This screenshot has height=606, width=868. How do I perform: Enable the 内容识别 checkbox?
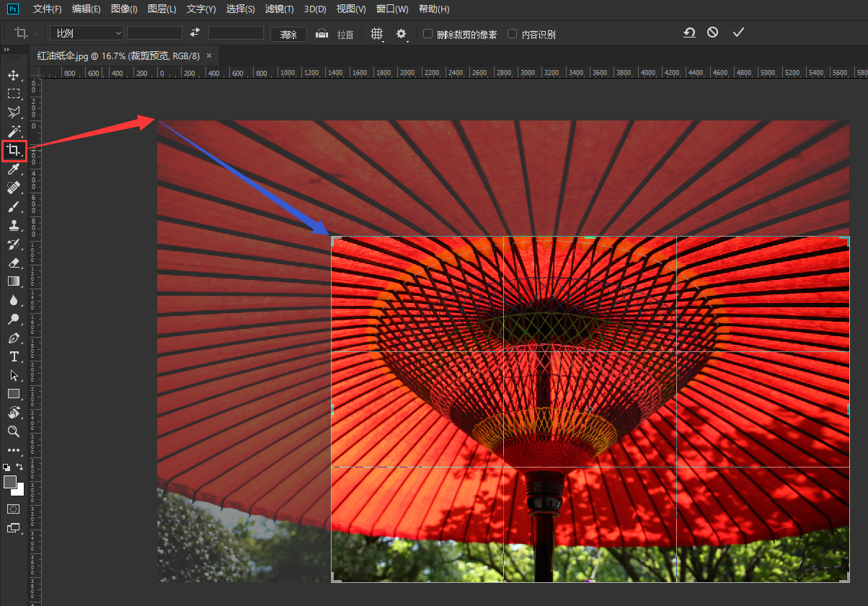tap(513, 33)
